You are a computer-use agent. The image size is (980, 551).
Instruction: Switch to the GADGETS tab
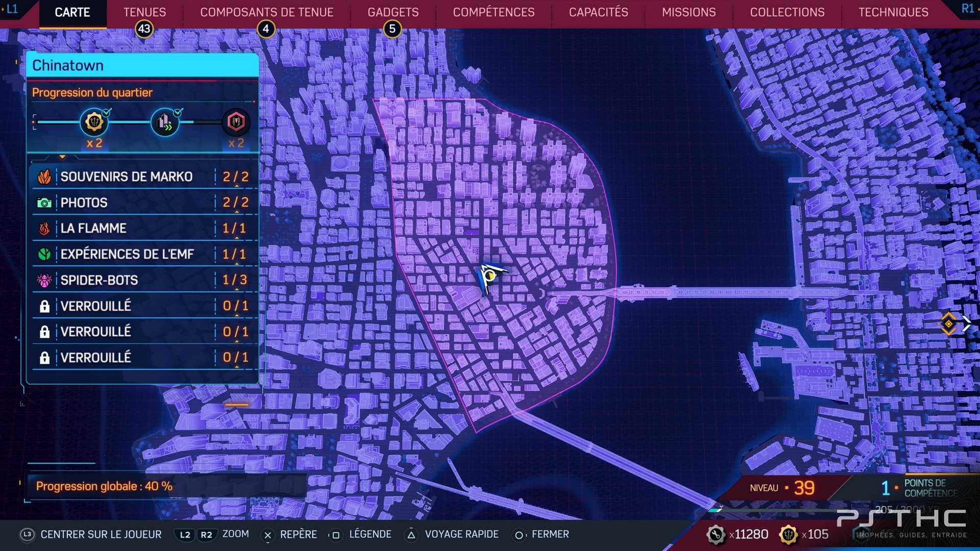[x=393, y=12]
